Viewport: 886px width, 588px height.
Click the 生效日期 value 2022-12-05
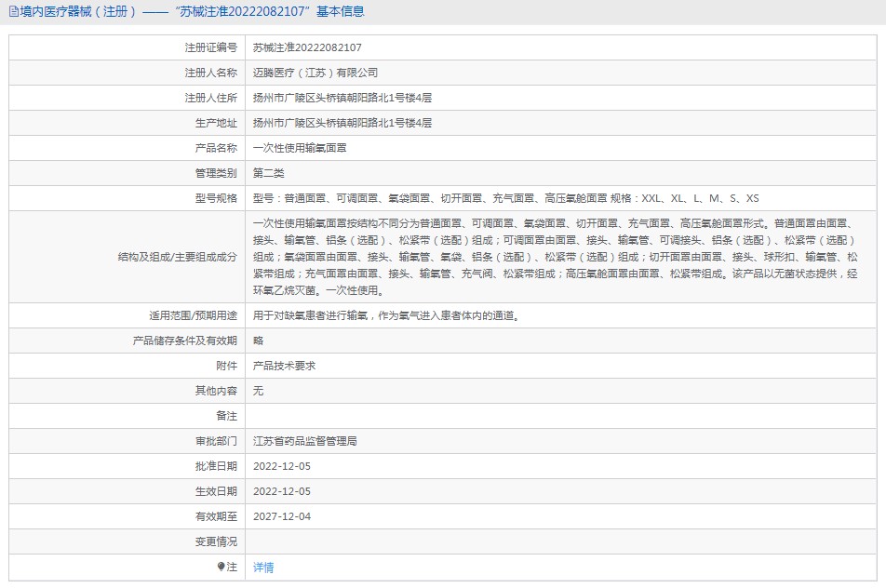282,491
